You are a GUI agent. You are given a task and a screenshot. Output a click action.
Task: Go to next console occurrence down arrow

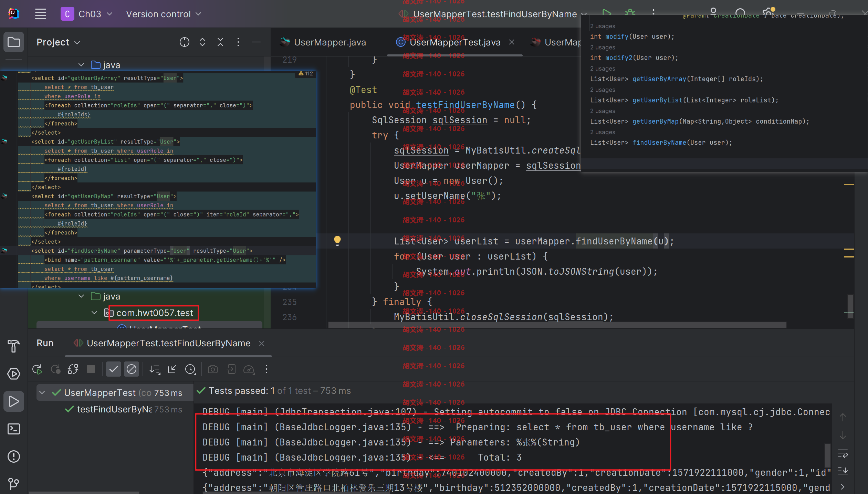(x=843, y=435)
